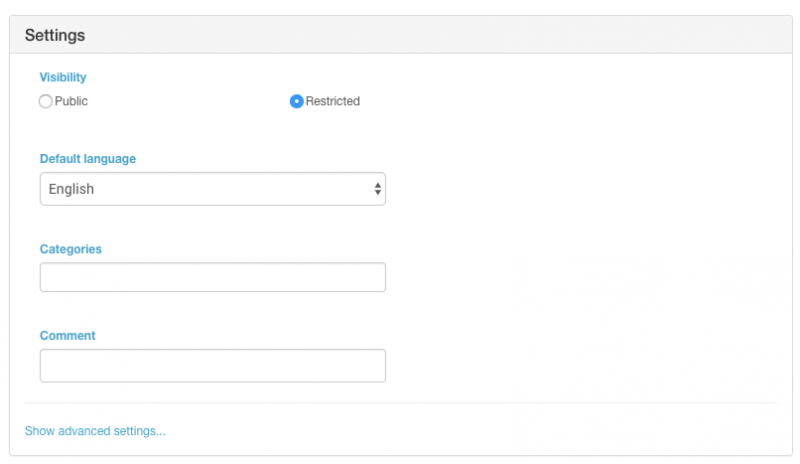
Task: Click the Comment field label
Action: [x=67, y=335]
